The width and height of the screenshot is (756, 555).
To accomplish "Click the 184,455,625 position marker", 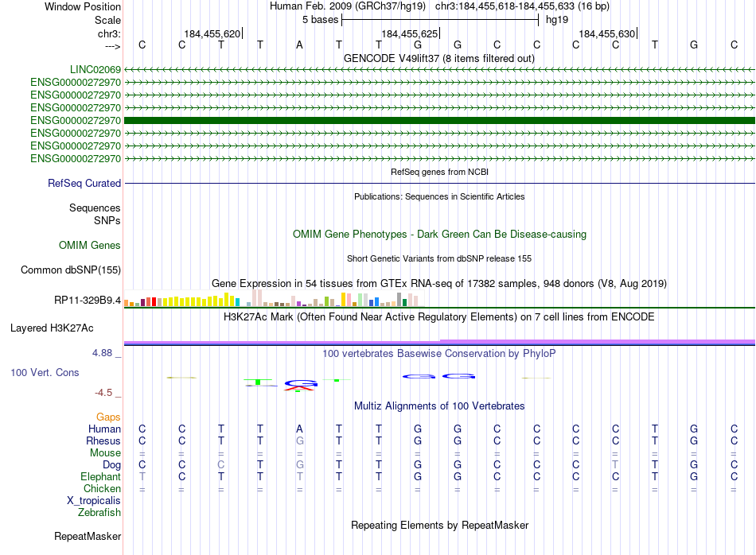I will tap(411, 33).
